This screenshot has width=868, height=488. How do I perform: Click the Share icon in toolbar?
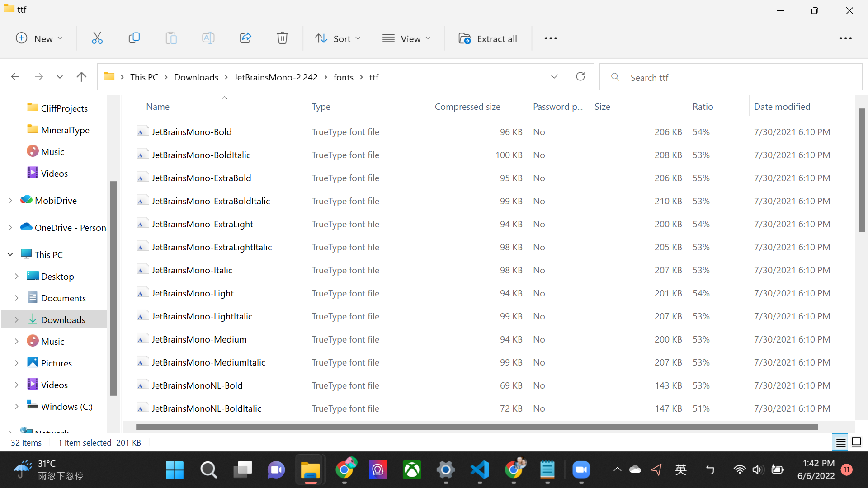245,38
